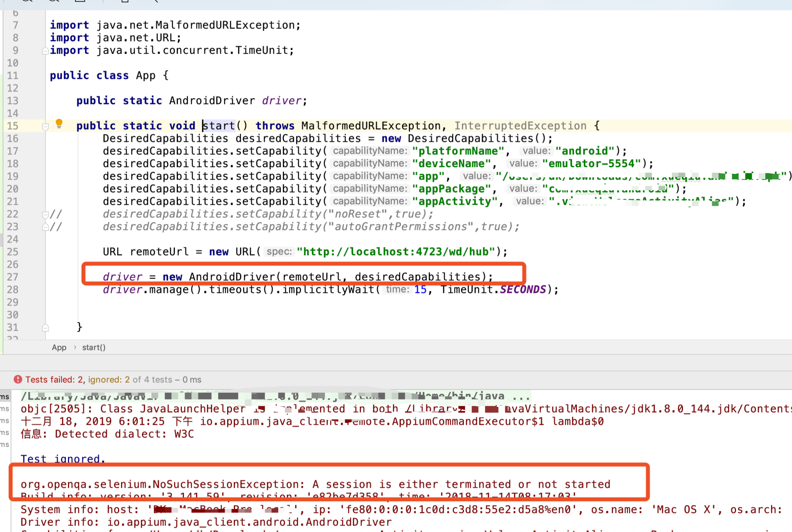Click the grayed InterruptedException in the throws clause
Viewport: 792px width, 532px height.
(x=520, y=126)
